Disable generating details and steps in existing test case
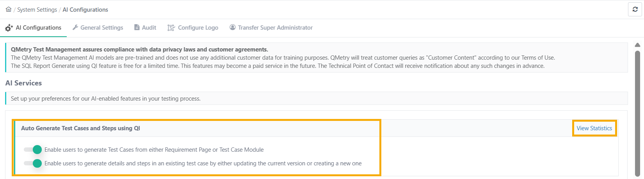The image size is (644, 179). (33, 163)
